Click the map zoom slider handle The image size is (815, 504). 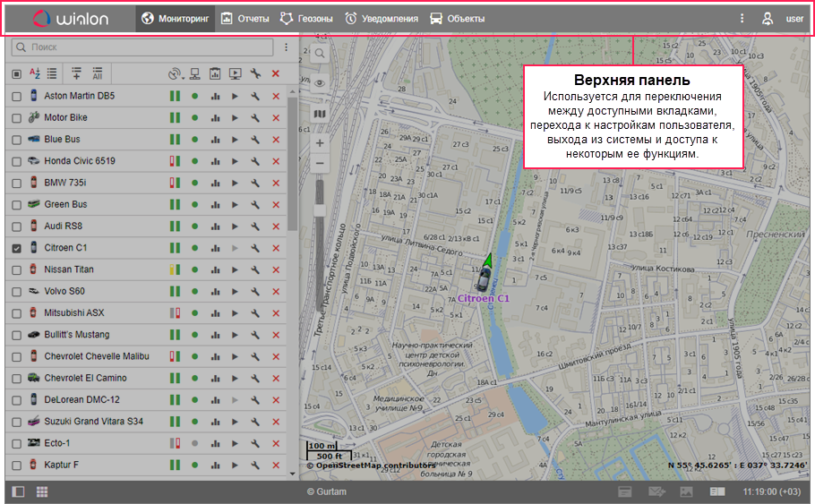coord(320,209)
